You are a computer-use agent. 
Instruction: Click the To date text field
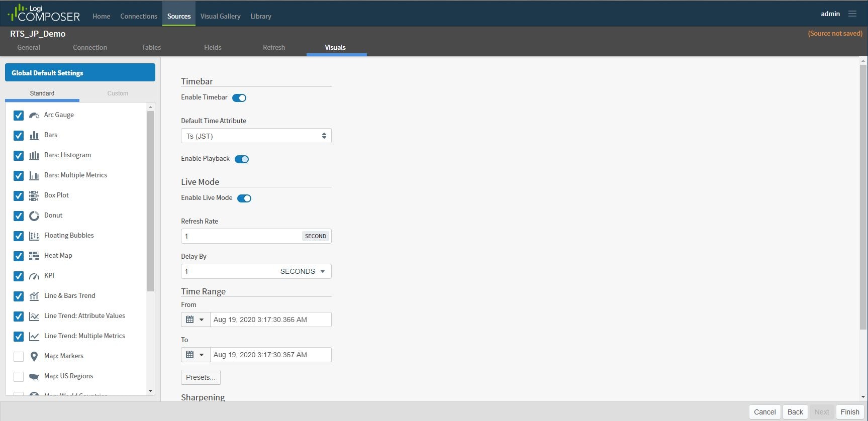(271, 355)
